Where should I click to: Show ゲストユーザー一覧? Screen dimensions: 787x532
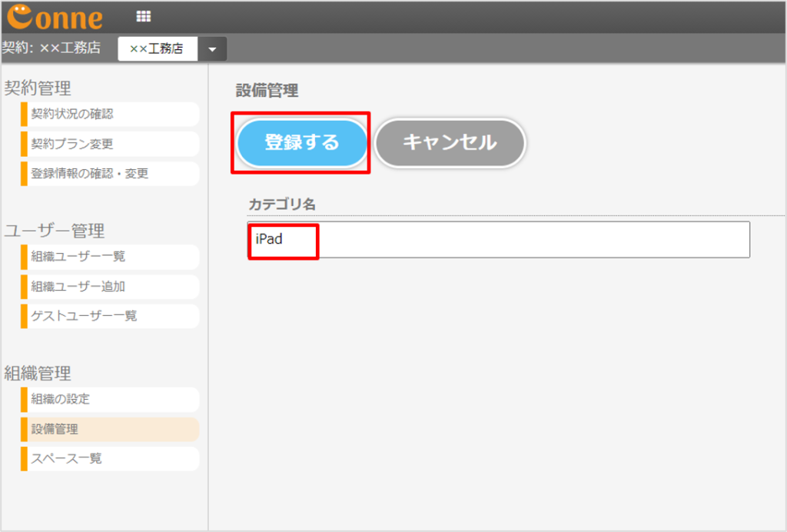click(x=110, y=316)
